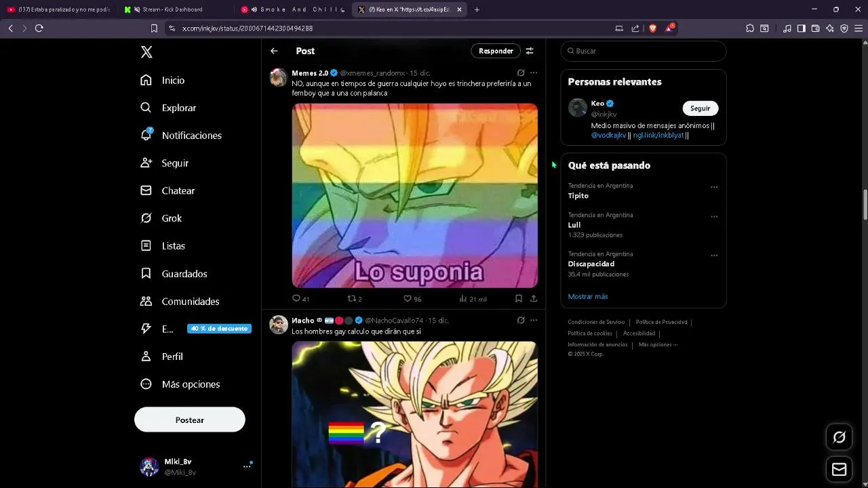Open more options for Lull trend

[714, 217]
